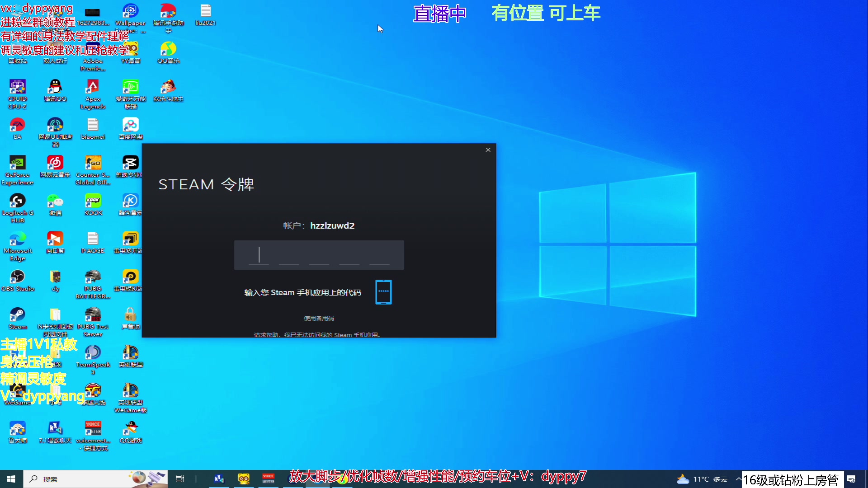This screenshot has width=868, height=488.
Task: Open 腾讯手游助手 desktop icon
Action: [168, 18]
